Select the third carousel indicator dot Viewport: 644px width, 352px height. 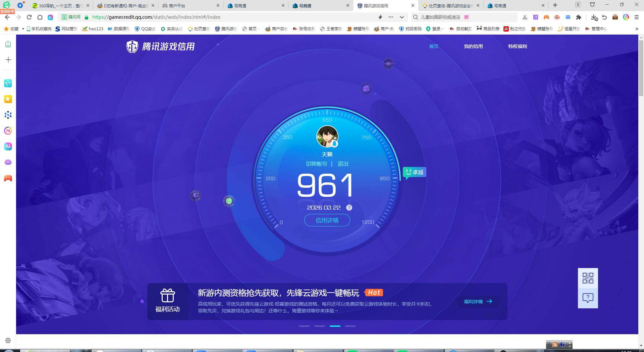[334, 326]
